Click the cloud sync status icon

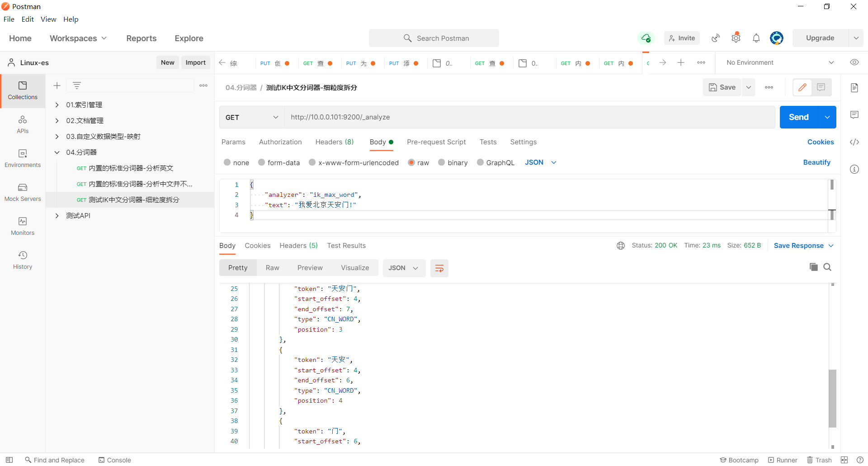pos(646,38)
